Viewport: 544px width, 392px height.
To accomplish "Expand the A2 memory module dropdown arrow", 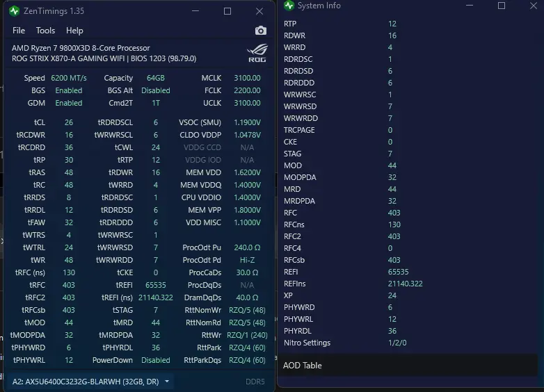I will pos(167,382).
